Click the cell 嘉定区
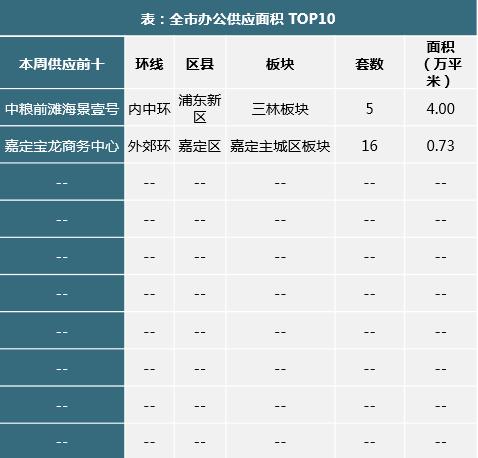The image size is (478, 458). (200, 146)
